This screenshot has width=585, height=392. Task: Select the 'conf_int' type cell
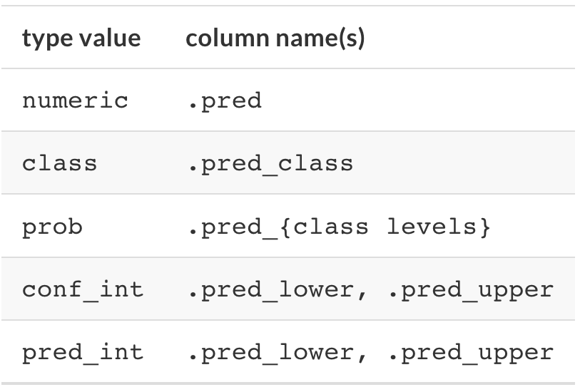click(x=83, y=289)
